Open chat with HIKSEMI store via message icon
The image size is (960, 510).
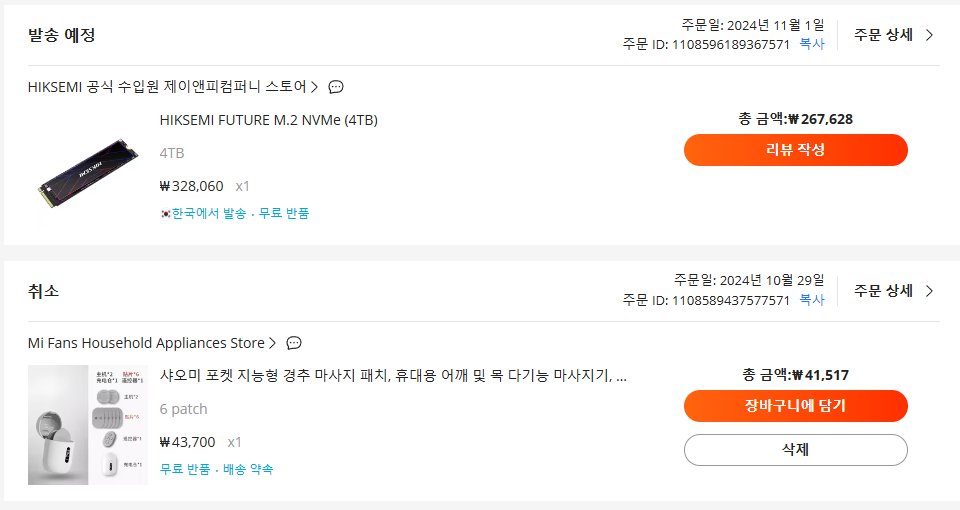click(x=336, y=87)
